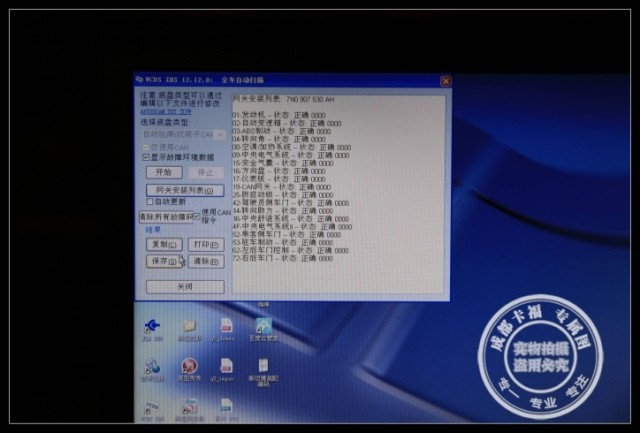This screenshot has height=433, width=640.
Task: Select row 02-自动变速箱 in results list
Action: (x=287, y=123)
